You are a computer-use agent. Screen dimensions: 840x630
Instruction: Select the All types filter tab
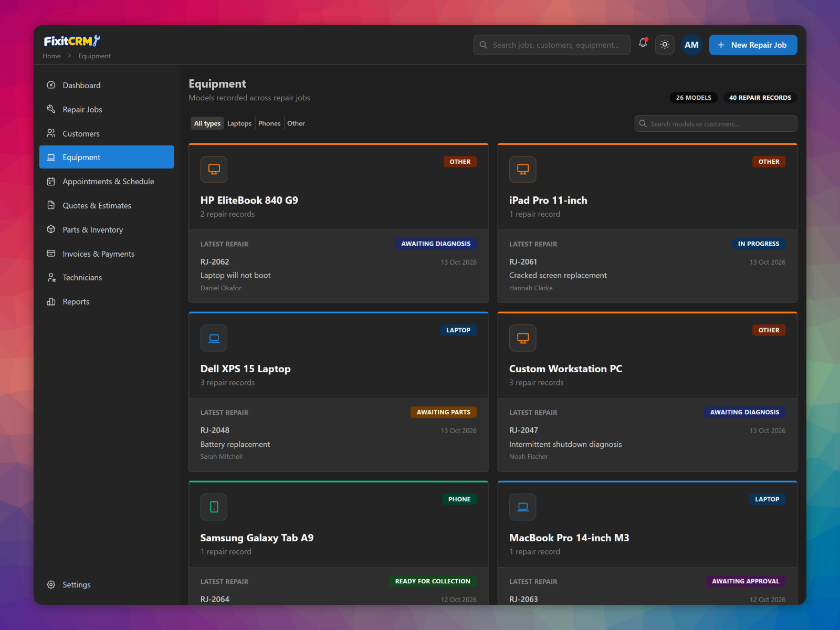(x=207, y=123)
